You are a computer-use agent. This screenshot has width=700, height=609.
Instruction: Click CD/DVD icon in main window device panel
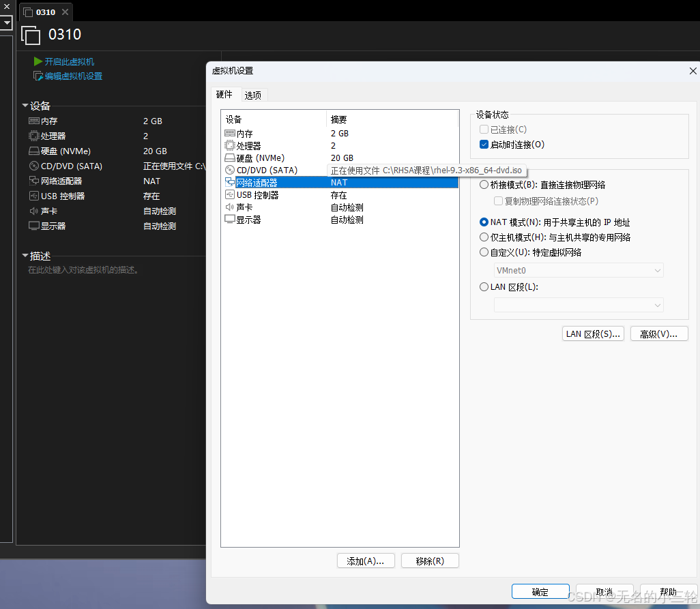(x=34, y=166)
